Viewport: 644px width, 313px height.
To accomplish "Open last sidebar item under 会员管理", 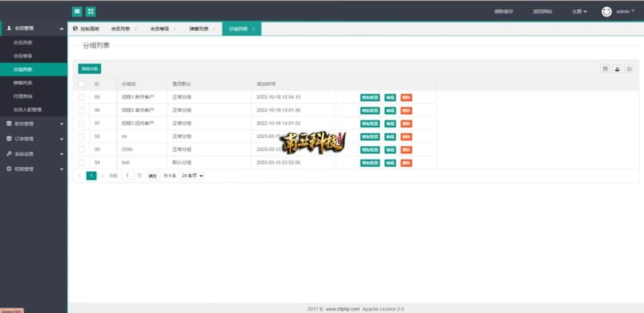I will pos(34,110).
